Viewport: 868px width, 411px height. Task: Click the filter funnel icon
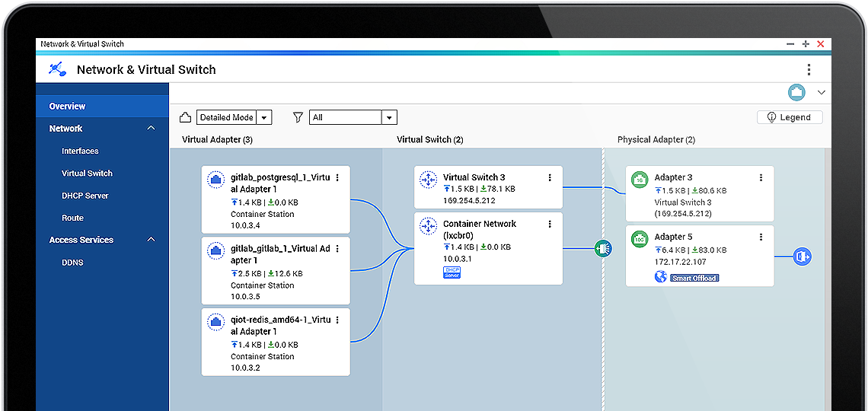click(x=298, y=117)
